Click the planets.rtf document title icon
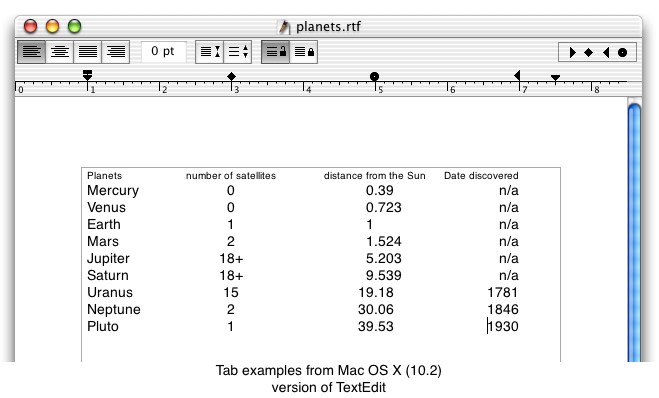Screen dimensions: 659x398 click(284, 26)
